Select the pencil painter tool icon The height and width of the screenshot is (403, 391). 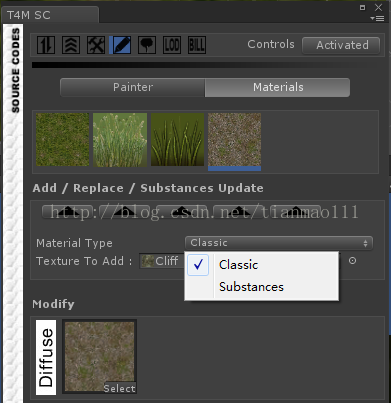(x=121, y=45)
